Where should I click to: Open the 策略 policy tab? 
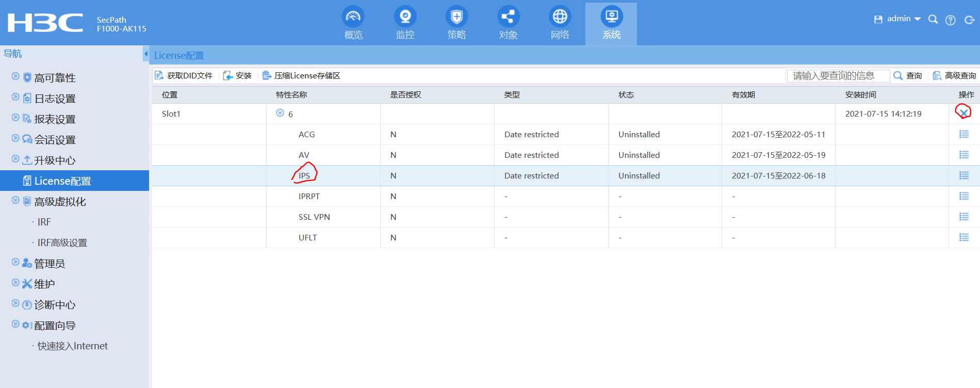[x=456, y=24]
